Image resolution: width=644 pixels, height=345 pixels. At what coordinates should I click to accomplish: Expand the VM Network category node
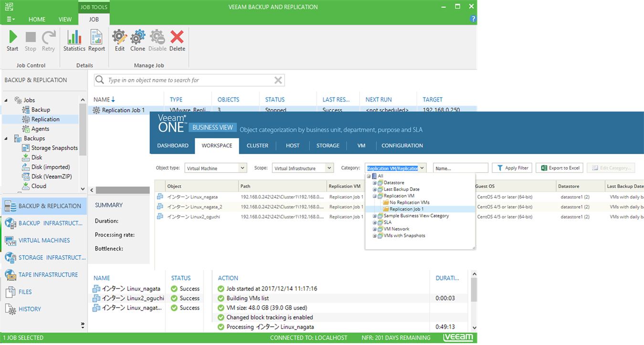click(375, 229)
